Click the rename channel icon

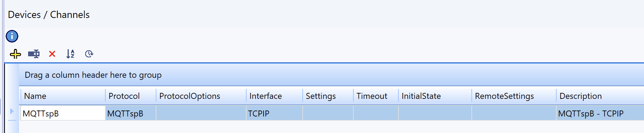34,54
